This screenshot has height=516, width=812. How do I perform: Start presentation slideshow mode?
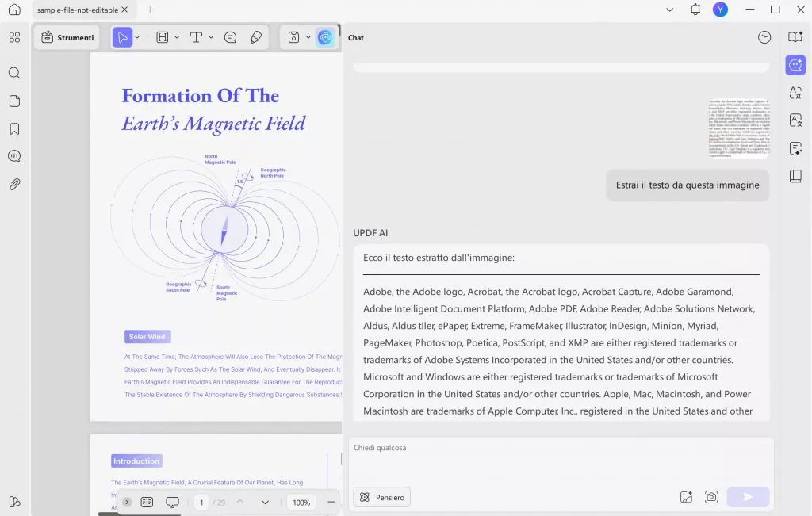[172, 502]
